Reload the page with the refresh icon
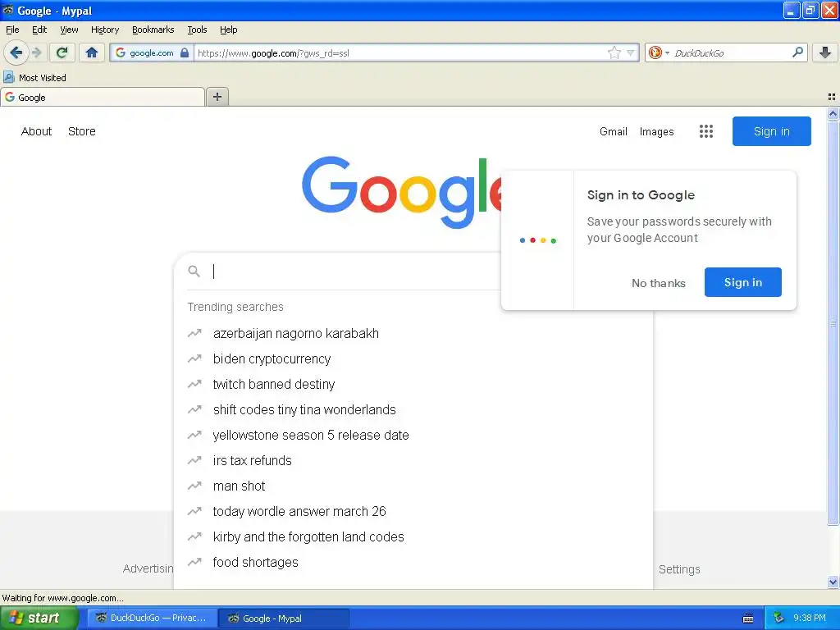 click(x=62, y=52)
